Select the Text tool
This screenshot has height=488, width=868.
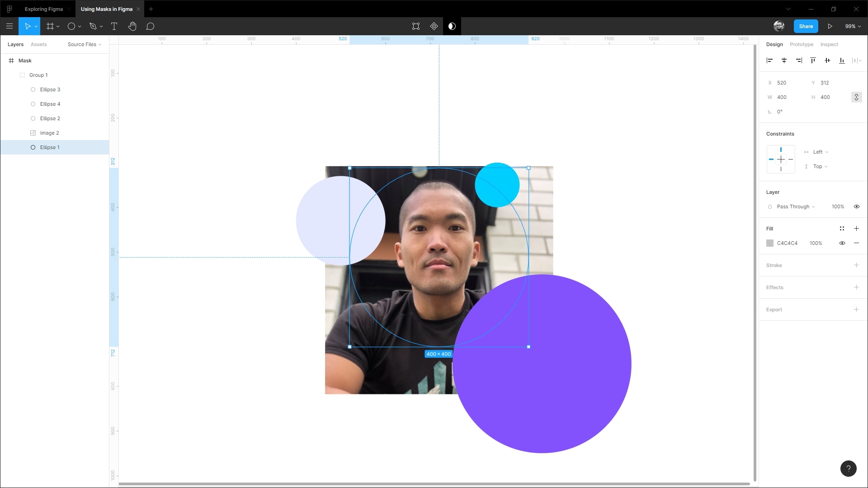pos(114,26)
